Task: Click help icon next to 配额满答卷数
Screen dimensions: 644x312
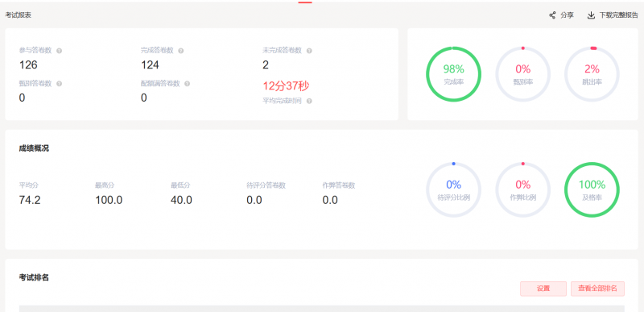Action: point(188,84)
